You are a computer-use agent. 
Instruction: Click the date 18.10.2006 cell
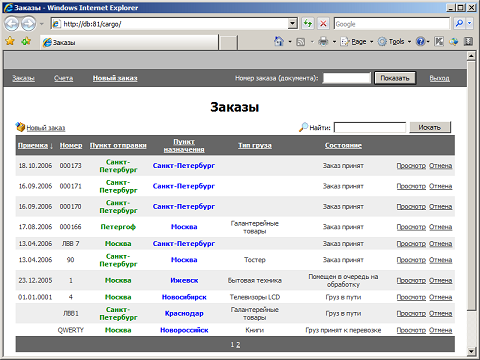click(35, 166)
